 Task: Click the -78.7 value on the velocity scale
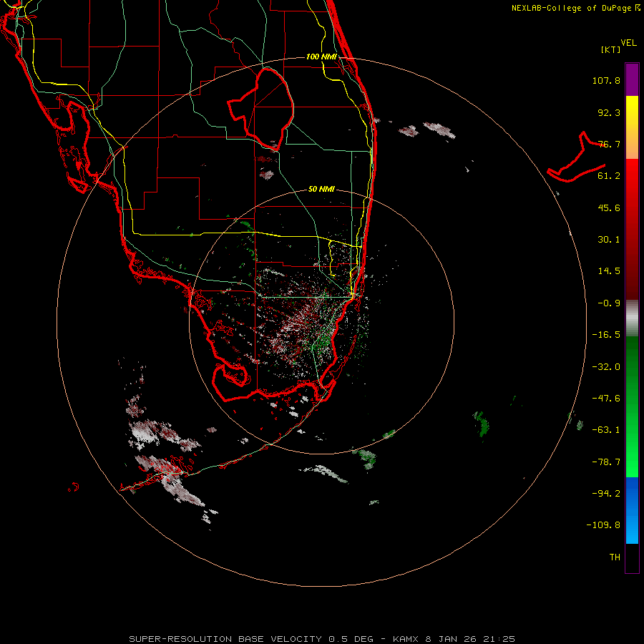tap(606, 462)
